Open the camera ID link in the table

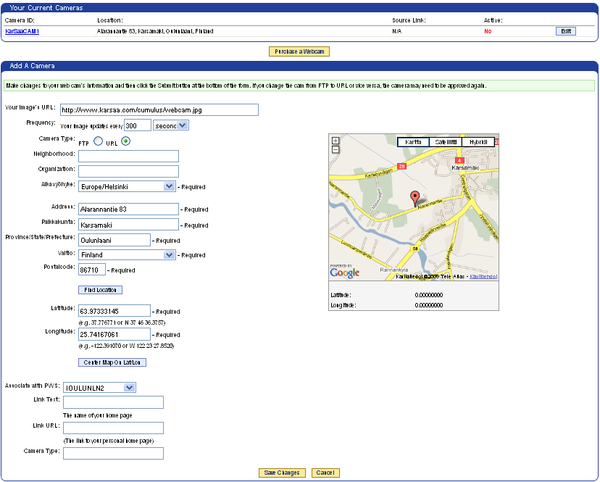(x=21, y=31)
